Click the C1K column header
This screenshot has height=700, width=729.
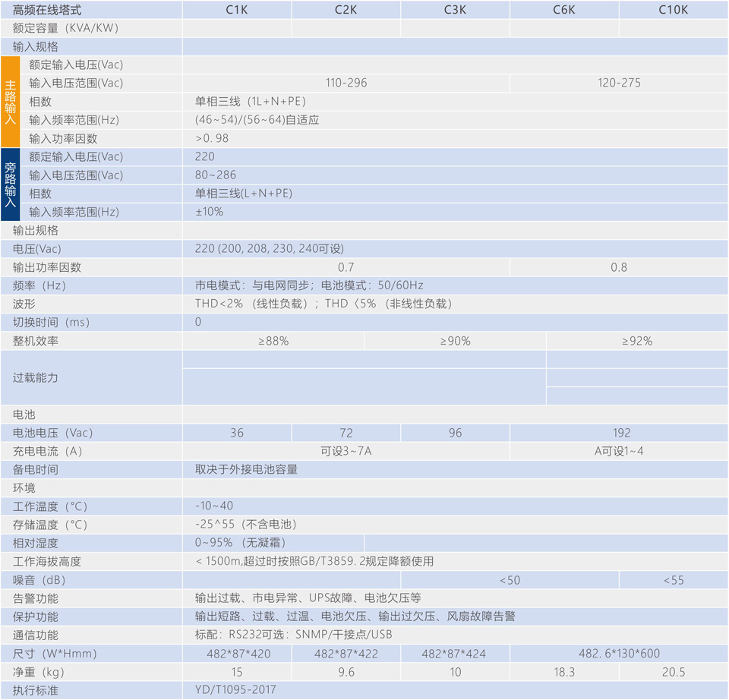click(237, 10)
